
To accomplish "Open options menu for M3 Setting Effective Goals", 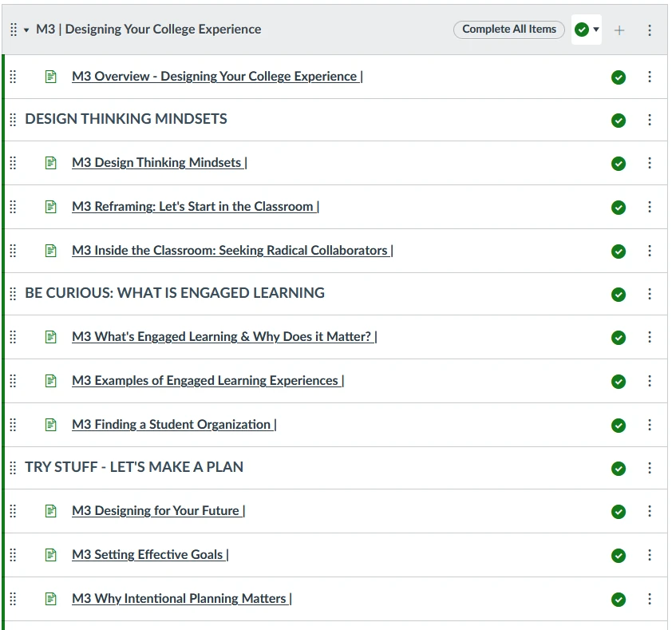I will pos(650,555).
